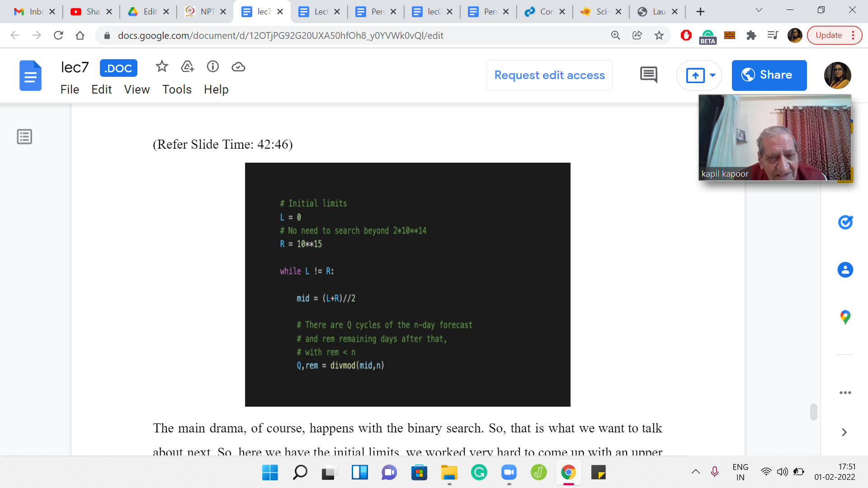
Task: Open Zoom from the taskbar
Action: click(509, 473)
